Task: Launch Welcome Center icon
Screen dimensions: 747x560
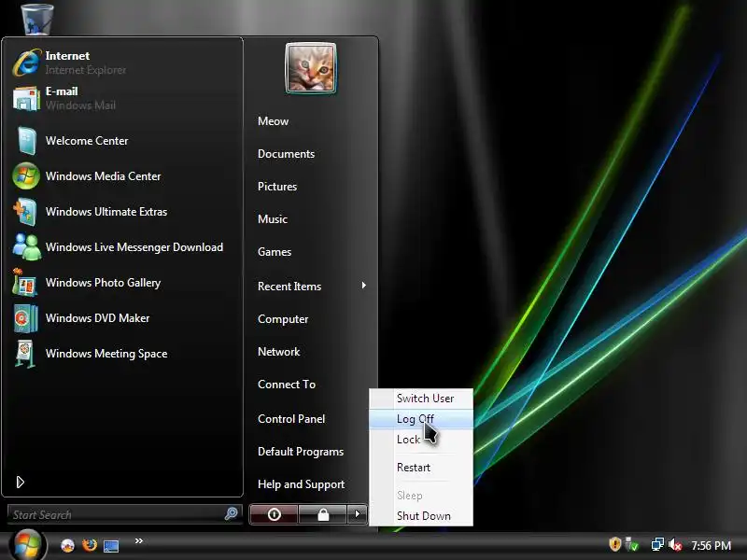Action: coord(27,141)
